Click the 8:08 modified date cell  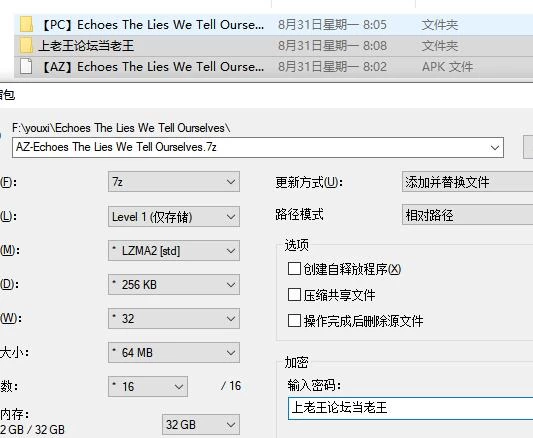(x=332, y=46)
